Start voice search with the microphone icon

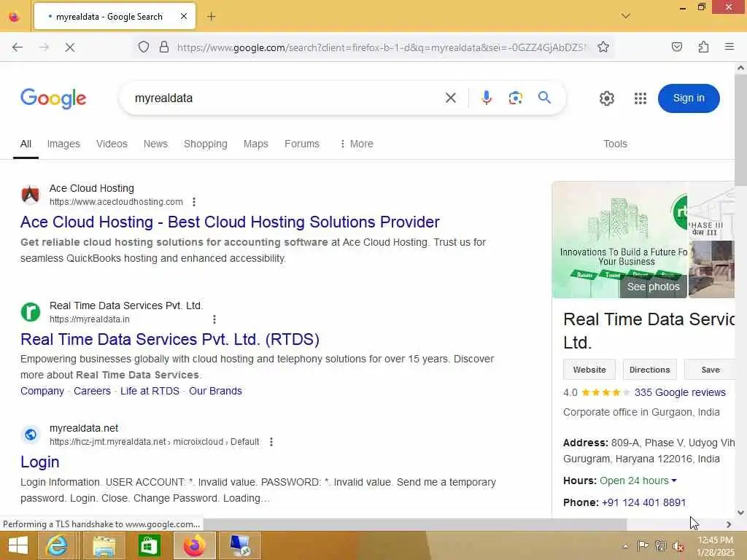[x=486, y=98]
